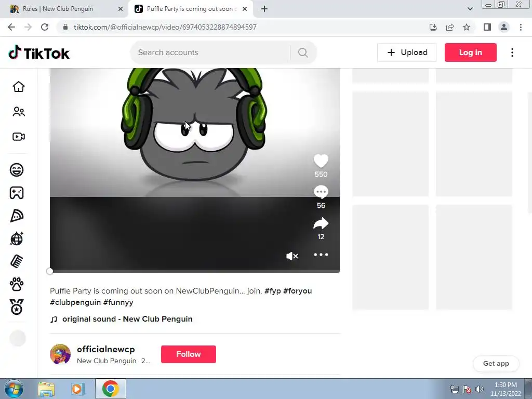Viewport: 532px width, 399px height.
Task: Unmute the video sound
Action: (292, 256)
